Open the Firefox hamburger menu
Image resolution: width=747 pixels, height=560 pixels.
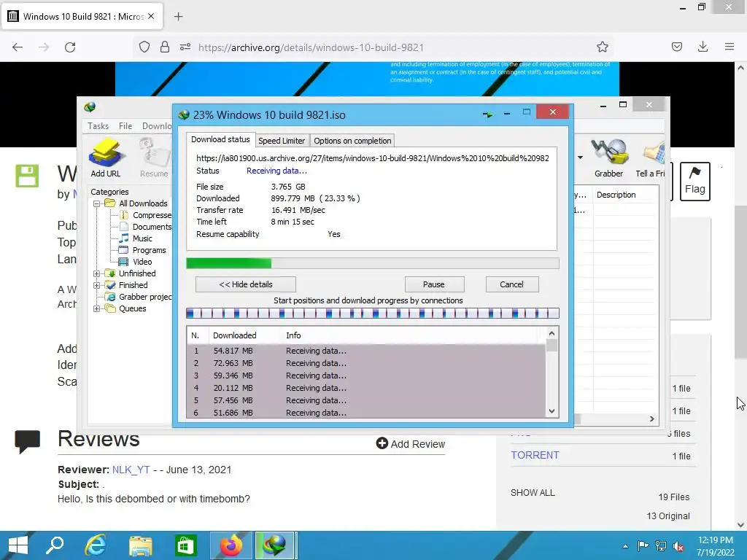729,47
